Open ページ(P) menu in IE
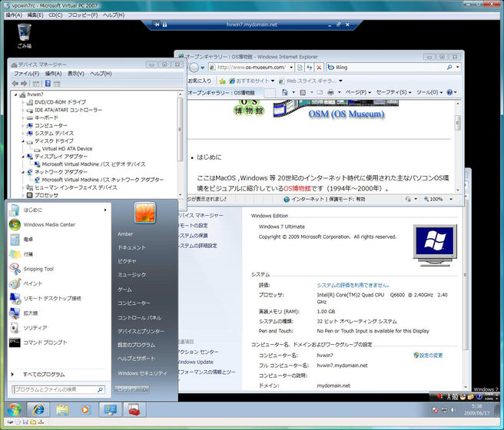This screenshot has width=504, height=430. (358, 92)
